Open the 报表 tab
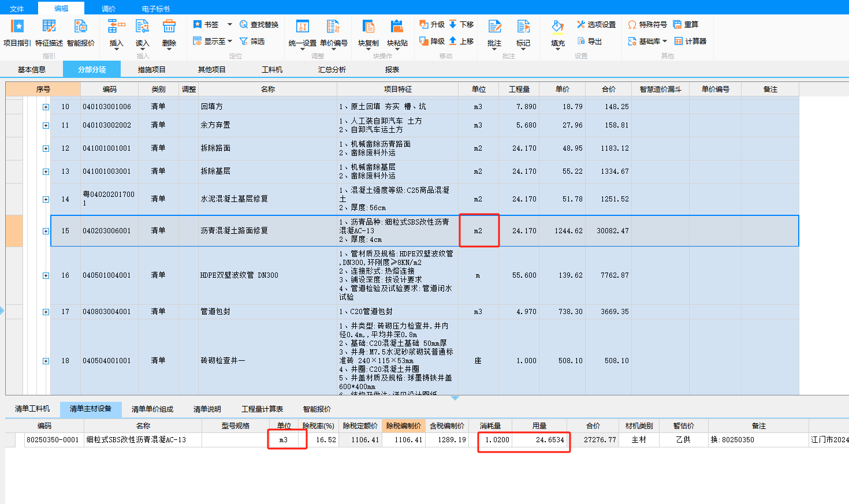Image resolution: width=849 pixels, height=504 pixels. pos(392,69)
